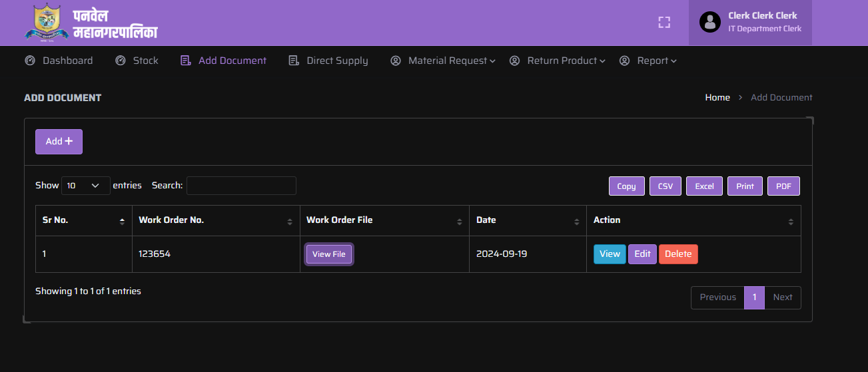This screenshot has height=372, width=868.
Task: Sort the Action column
Action: pyautogui.click(x=790, y=221)
